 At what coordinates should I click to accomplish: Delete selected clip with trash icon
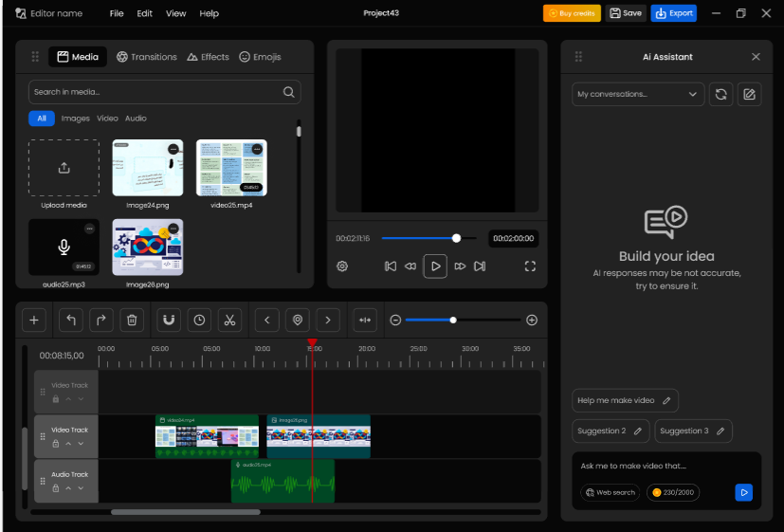[132, 320]
